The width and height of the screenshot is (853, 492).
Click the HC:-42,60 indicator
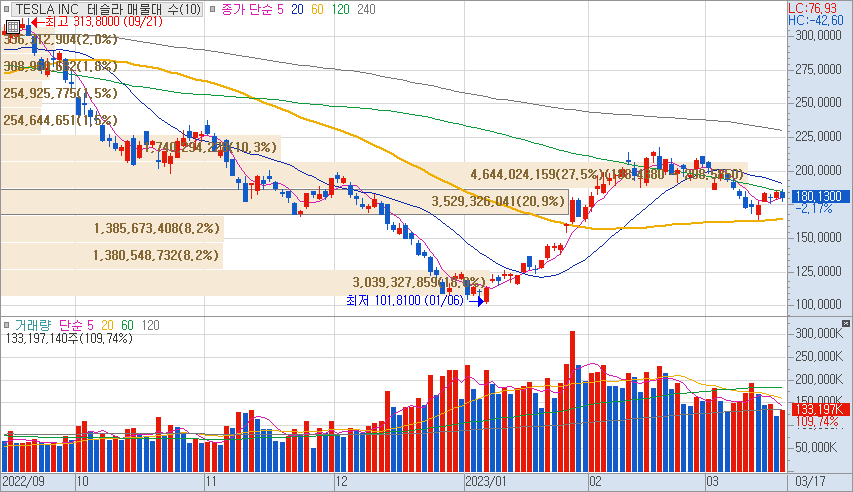(x=815, y=20)
